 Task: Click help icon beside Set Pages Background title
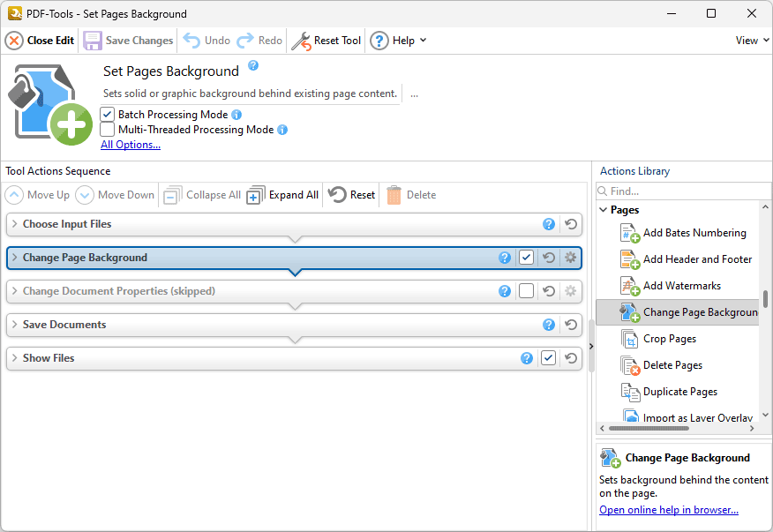[253, 65]
